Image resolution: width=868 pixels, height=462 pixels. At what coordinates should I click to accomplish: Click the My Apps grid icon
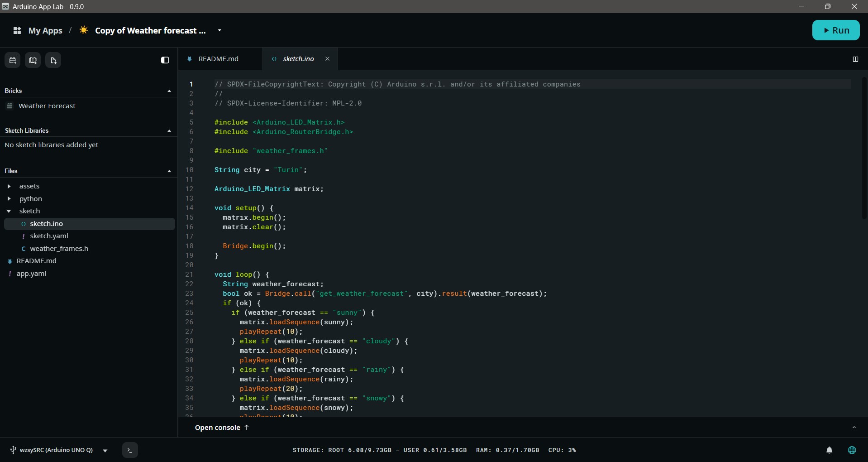(17, 30)
